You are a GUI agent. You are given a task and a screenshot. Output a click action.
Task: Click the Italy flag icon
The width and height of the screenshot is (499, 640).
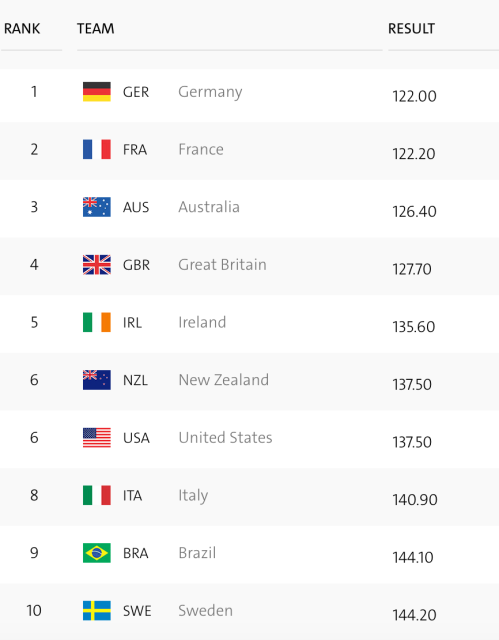(x=97, y=495)
